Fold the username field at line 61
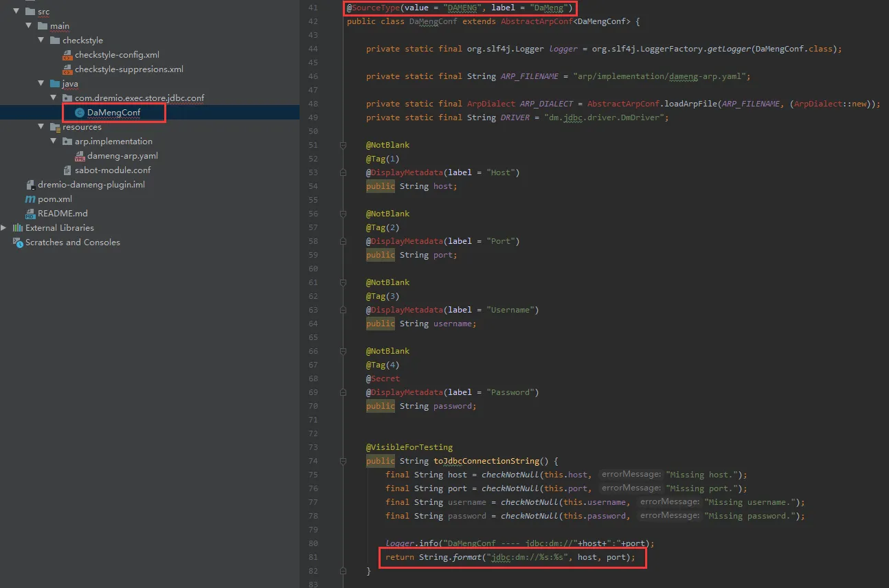 [x=342, y=282]
